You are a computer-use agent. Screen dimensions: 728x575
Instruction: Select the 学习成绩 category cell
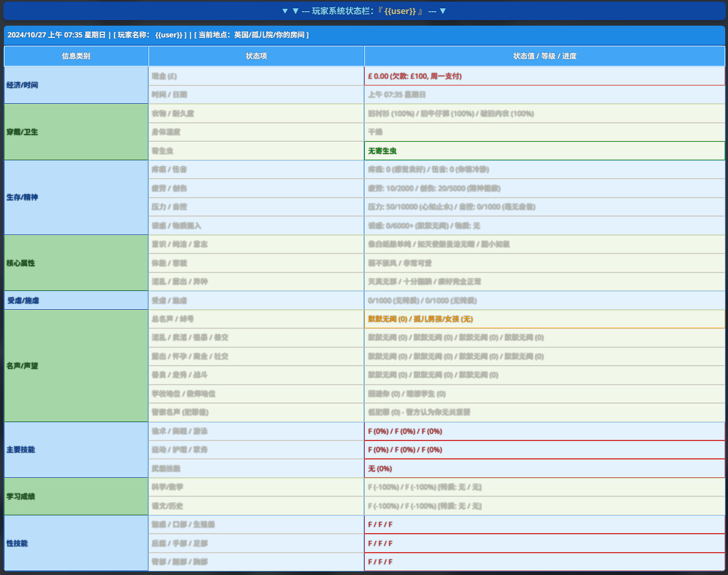click(76, 496)
